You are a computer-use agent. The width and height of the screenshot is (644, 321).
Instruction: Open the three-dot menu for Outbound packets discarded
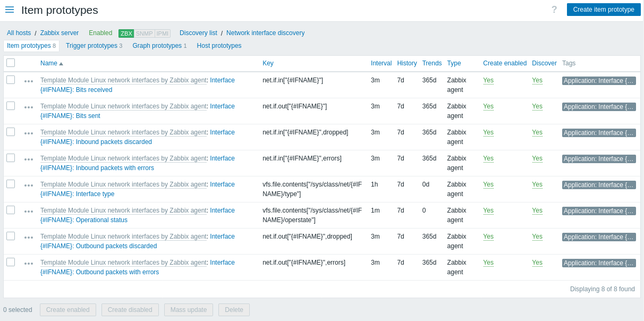point(29,238)
